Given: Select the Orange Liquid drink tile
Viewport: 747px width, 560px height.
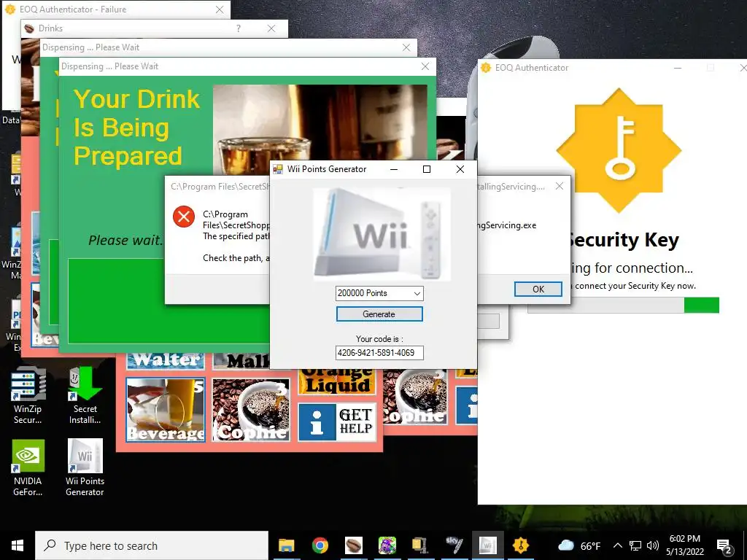Looking at the screenshot, I should tap(337, 381).
